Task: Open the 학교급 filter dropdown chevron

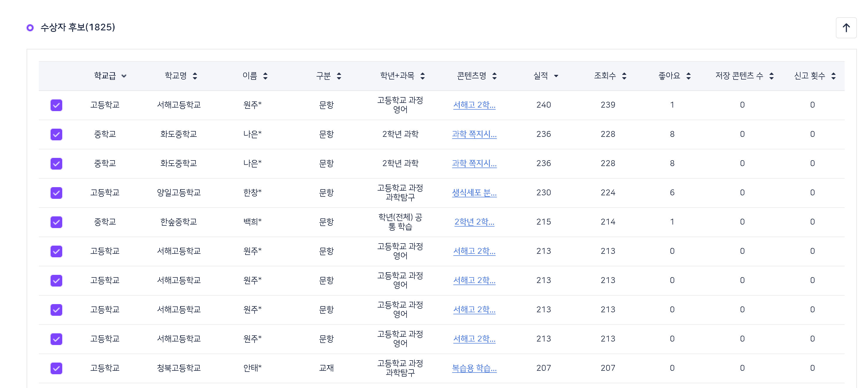Action: pyautogui.click(x=124, y=76)
